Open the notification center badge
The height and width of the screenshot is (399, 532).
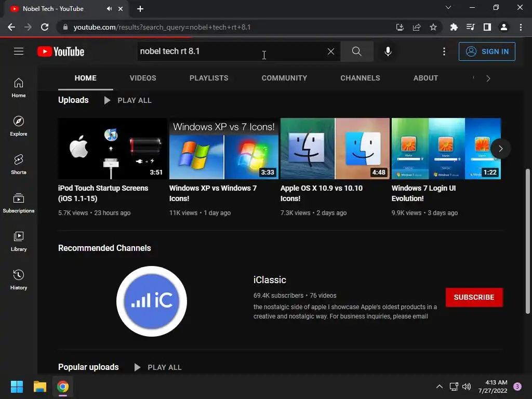click(x=517, y=387)
